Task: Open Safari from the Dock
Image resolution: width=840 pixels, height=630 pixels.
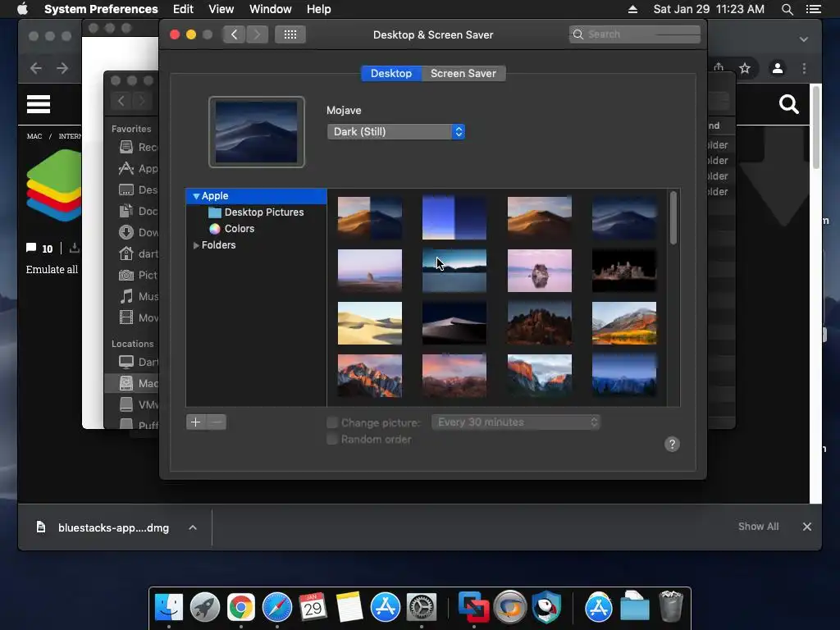Action: 277,607
